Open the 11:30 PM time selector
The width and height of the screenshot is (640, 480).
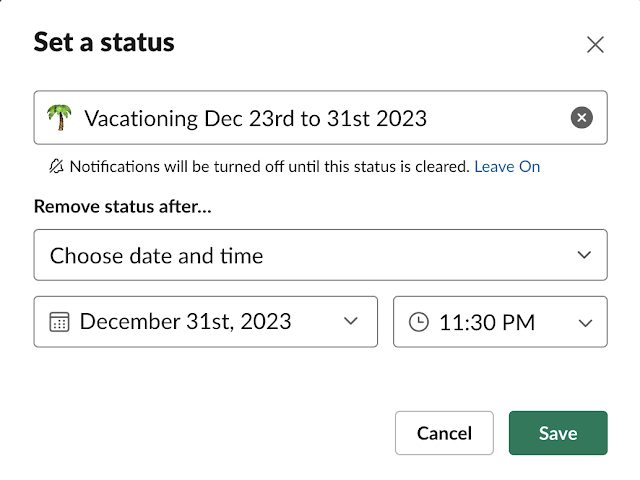[488, 322]
